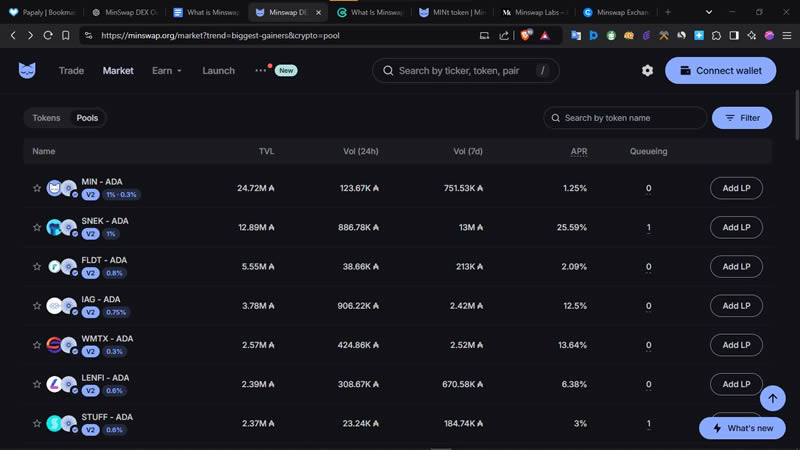Click the Connect wallet button

pyautogui.click(x=720, y=71)
